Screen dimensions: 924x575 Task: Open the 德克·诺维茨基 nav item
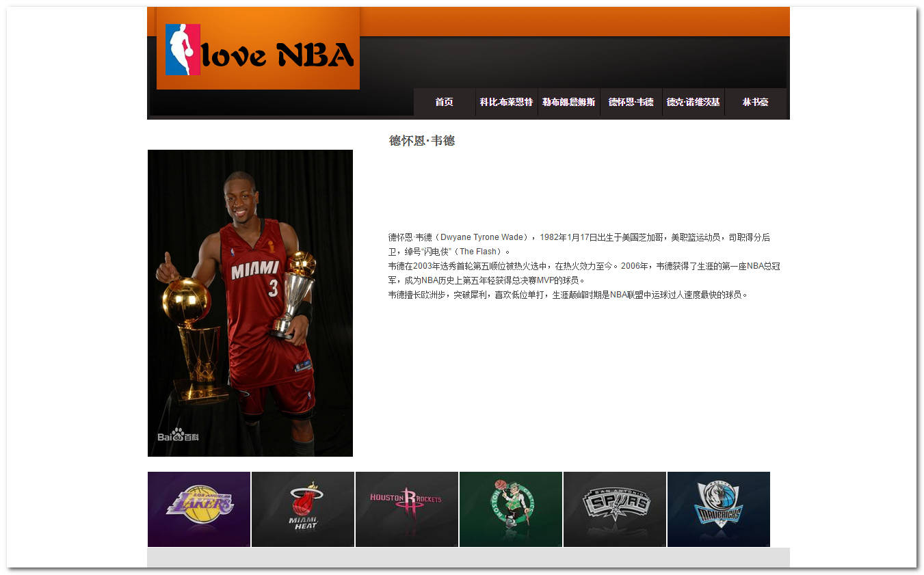point(694,102)
